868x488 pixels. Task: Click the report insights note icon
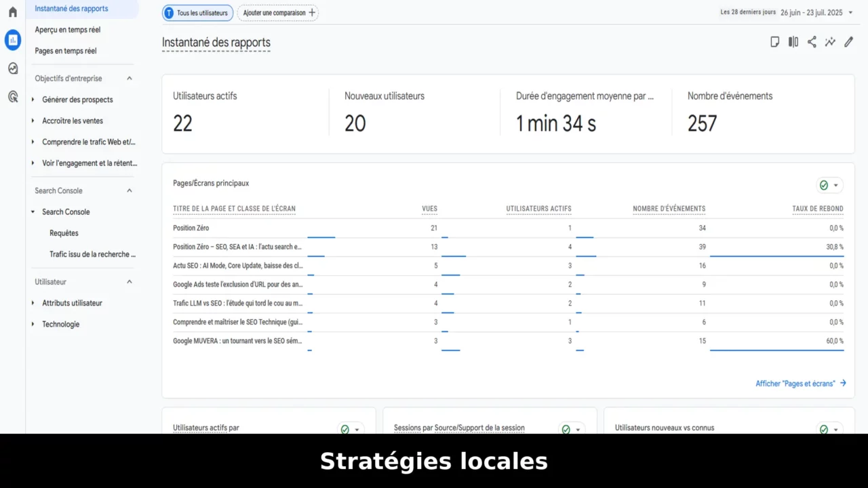click(x=774, y=42)
